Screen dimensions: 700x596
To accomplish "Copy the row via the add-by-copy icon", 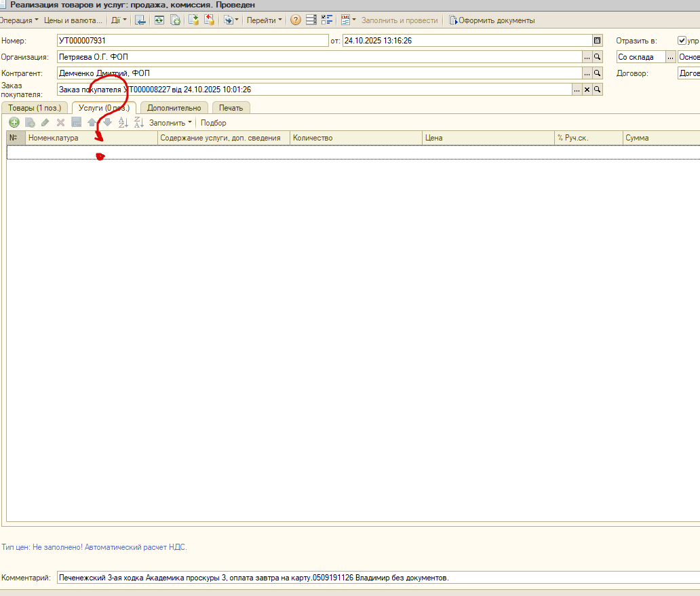I will click(30, 122).
